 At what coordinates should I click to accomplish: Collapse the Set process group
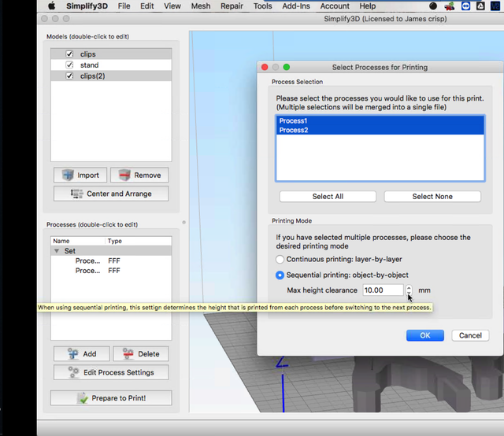(x=57, y=251)
